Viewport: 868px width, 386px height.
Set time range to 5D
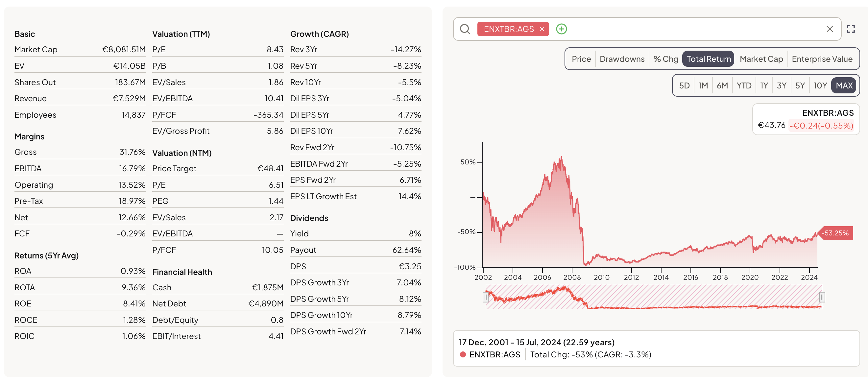pos(684,85)
